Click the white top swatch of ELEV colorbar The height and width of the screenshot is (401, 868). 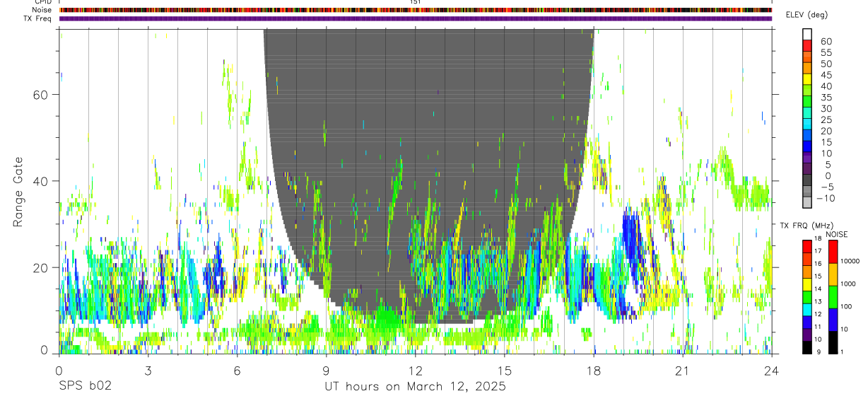(x=807, y=34)
